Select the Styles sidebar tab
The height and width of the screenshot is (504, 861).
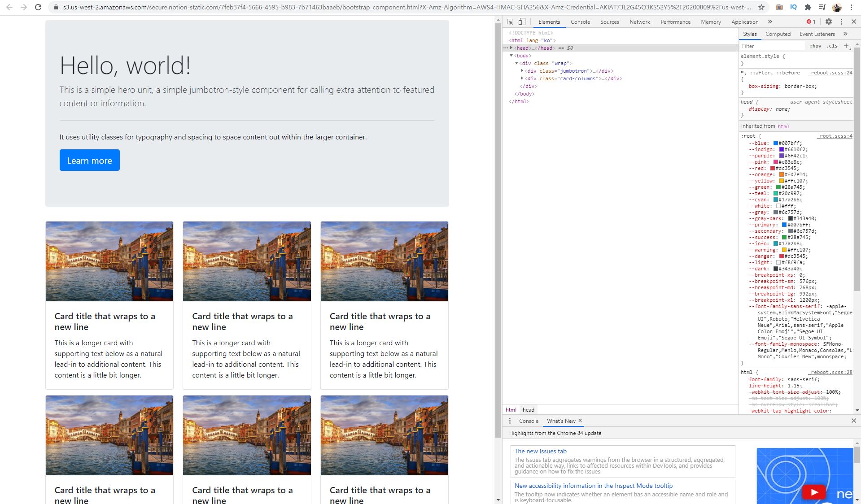pyautogui.click(x=750, y=34)
